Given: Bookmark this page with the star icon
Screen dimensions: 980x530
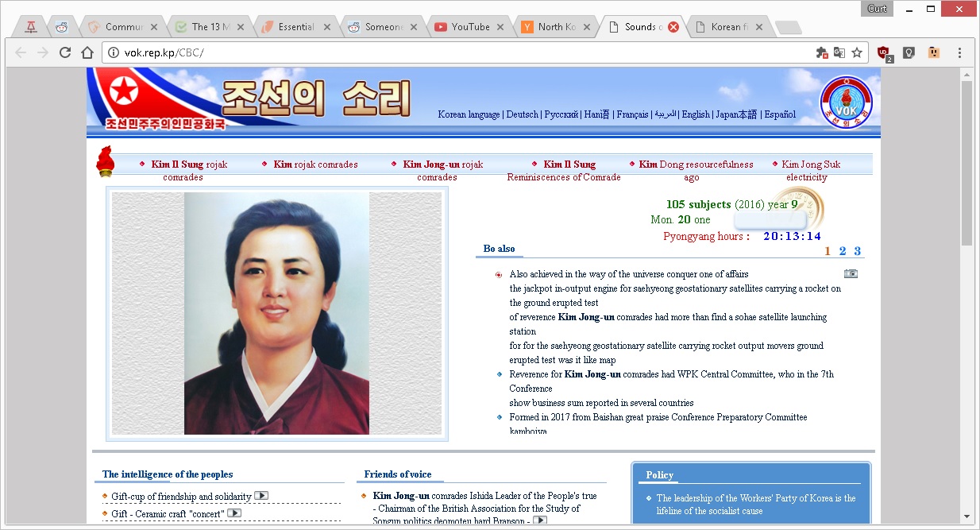Looking at the screenshot, I should (857, 52).
